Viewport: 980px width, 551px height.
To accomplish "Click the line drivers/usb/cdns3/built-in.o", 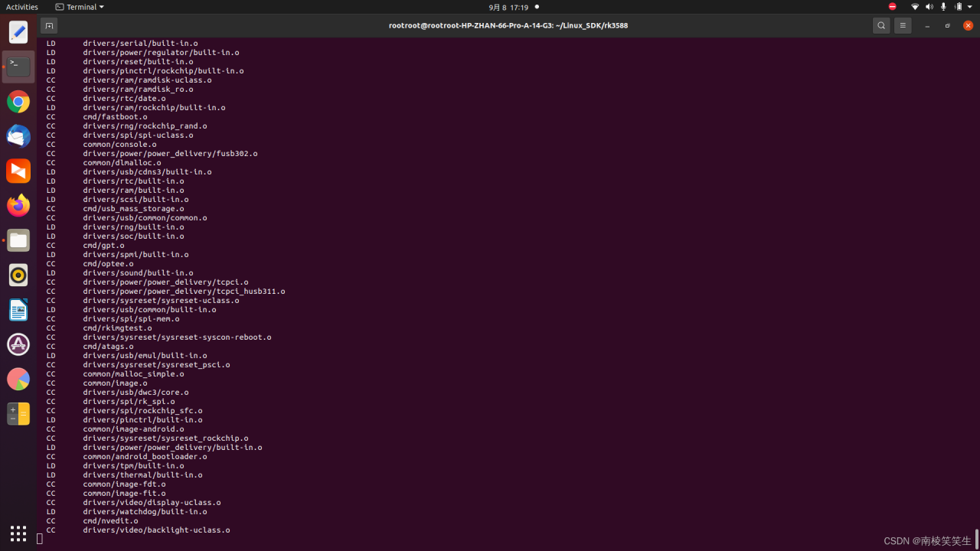I will (x=148, y=172).
